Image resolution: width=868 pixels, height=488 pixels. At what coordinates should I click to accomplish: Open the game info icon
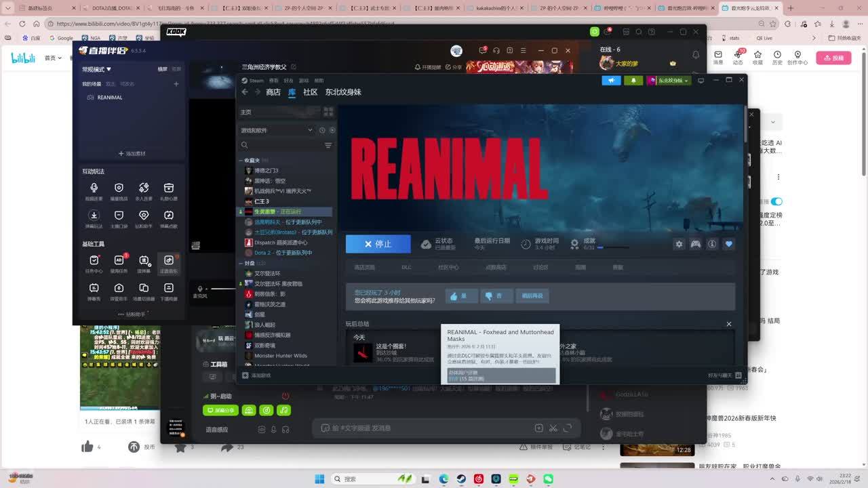[712, 244]
